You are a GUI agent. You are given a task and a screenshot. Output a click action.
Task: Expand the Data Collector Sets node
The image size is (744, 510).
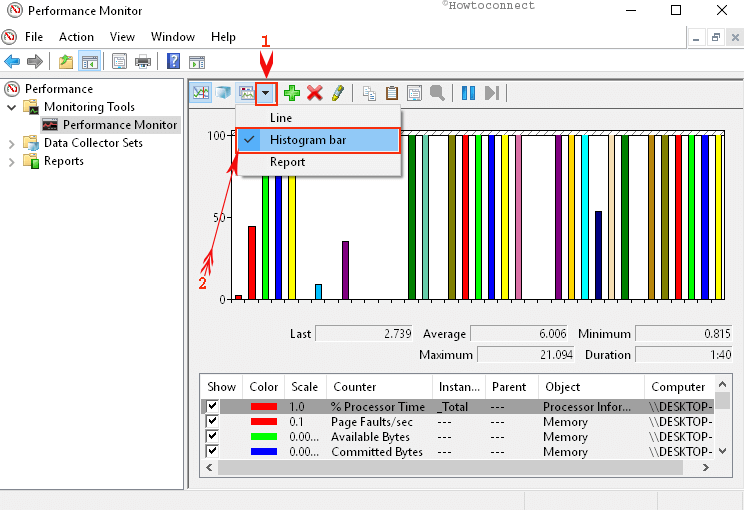point(12,144)
